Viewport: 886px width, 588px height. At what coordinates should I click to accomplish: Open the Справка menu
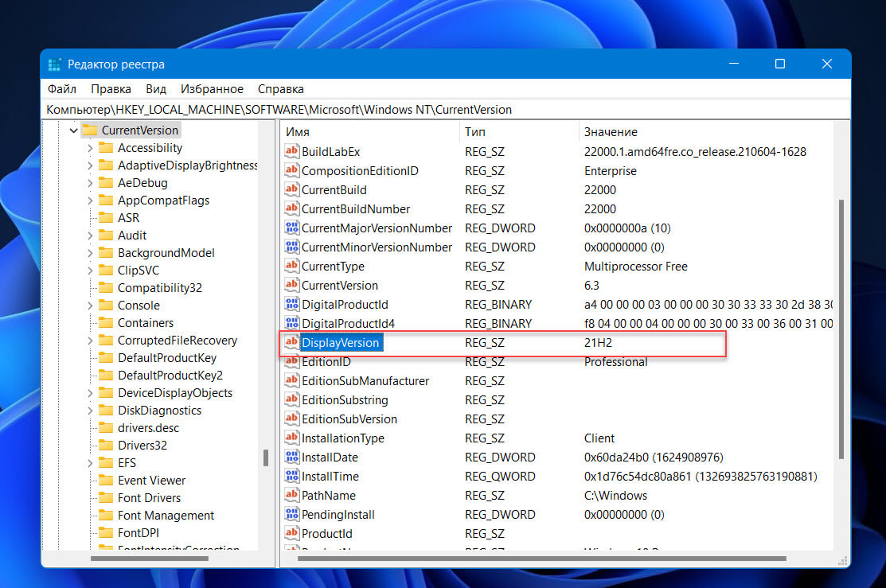pyautogui.click(x=281, y=89)
